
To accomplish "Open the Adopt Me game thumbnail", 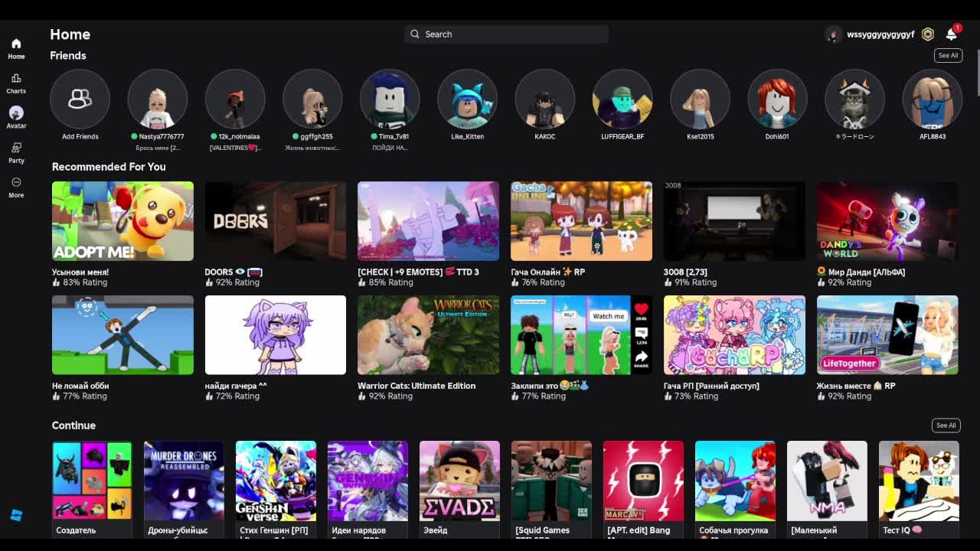I will pyautogui.click(x=122, y=221).
